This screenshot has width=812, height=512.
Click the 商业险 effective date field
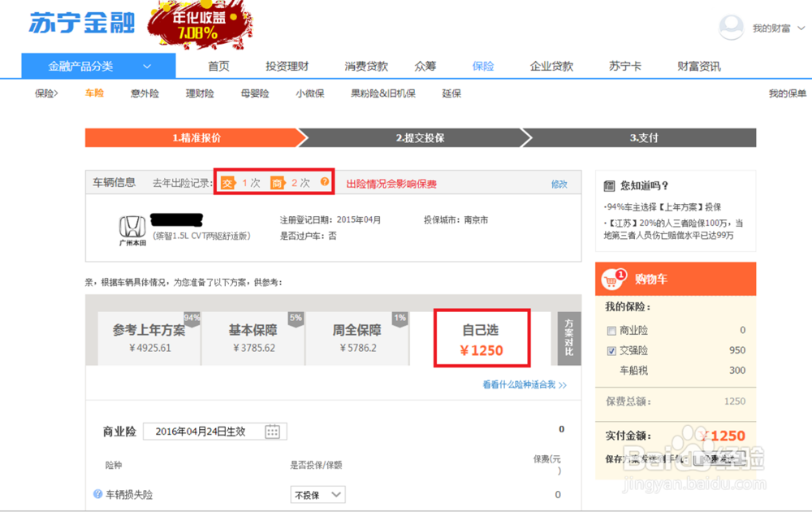click(x=215, y=432)
